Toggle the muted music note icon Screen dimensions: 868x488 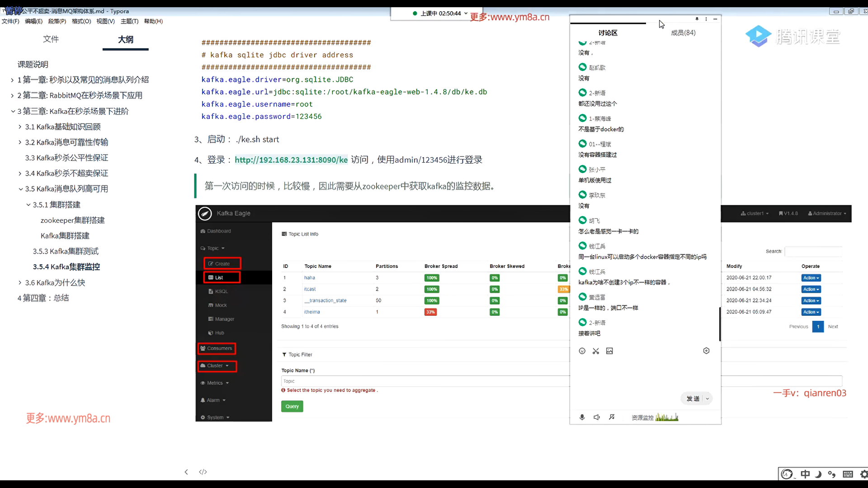pos(612,417)
